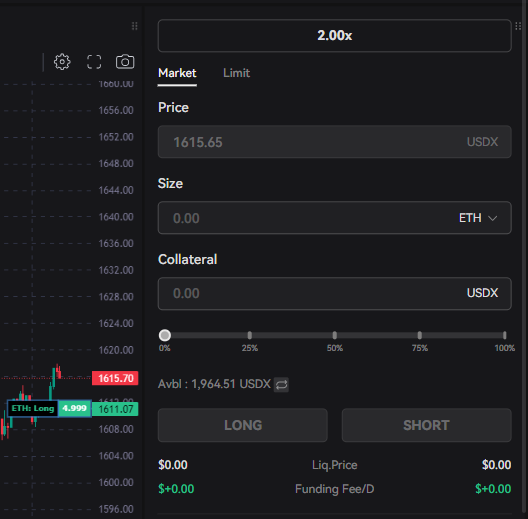528x519 pixels.
Task: Click the 1611.07 entry price tag
Action: click(115, 409)
